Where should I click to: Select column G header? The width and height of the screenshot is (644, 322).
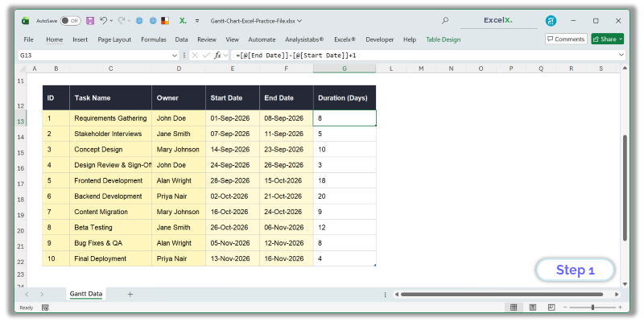click(x=345, y=68)
